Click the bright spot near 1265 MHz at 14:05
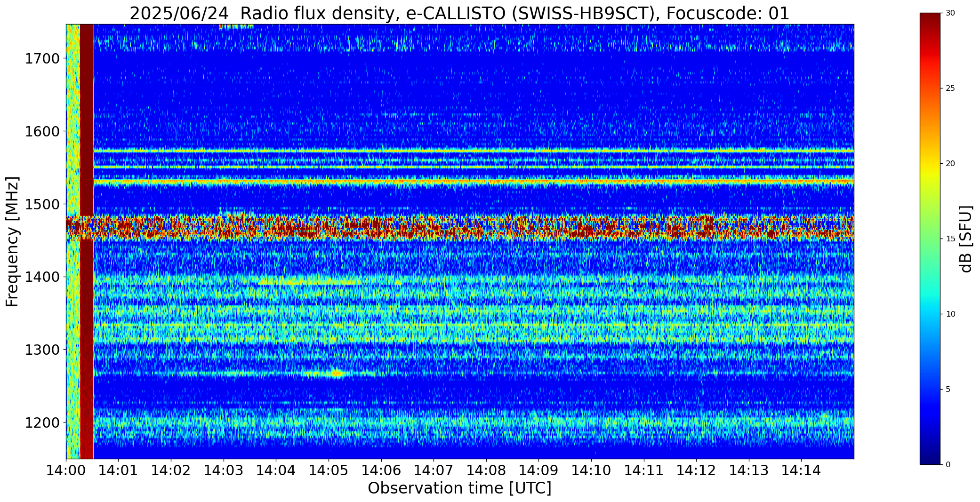Viewport: 980px width, 502px height. (337, 374)
